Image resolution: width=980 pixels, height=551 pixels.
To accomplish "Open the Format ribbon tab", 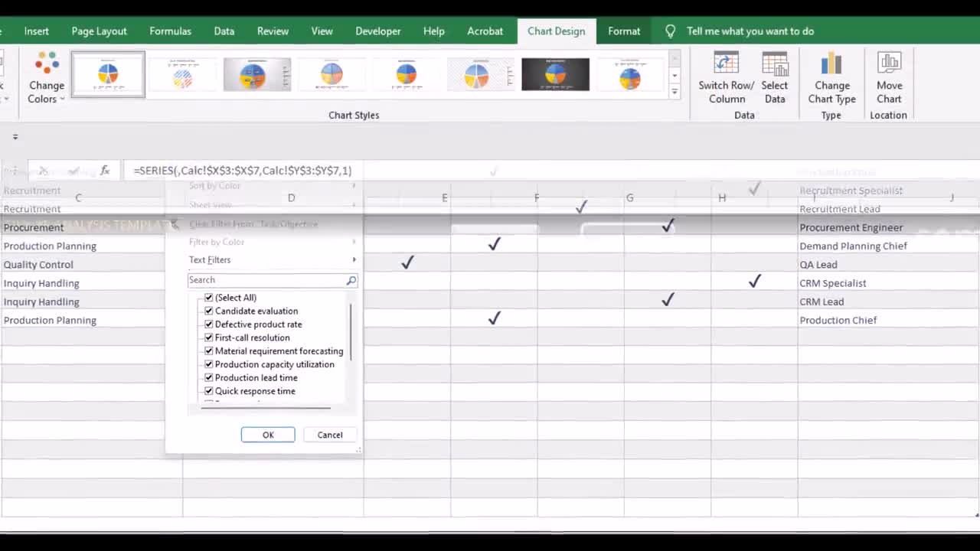I will coord(623,31).
